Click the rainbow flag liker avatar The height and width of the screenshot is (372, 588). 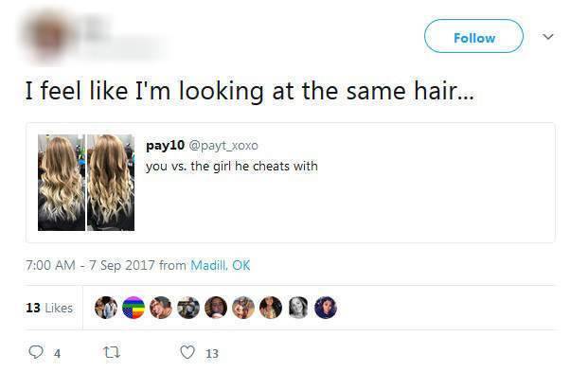click(134, 308)
